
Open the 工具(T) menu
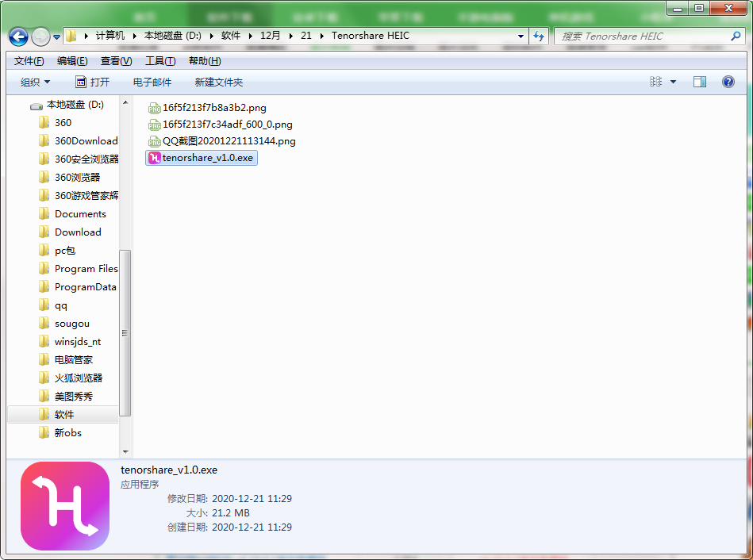tap(160, 61)
